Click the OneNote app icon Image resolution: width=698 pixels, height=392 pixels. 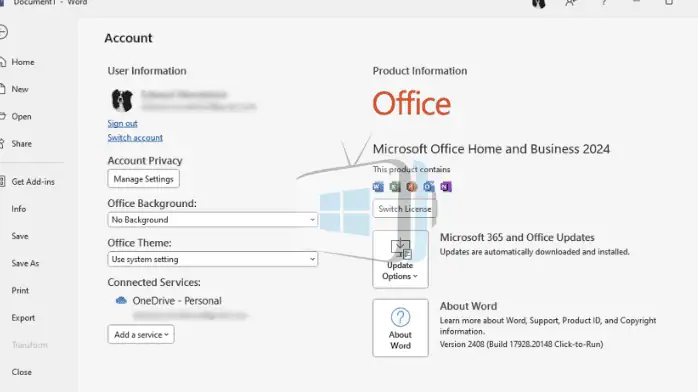point(446,186)
